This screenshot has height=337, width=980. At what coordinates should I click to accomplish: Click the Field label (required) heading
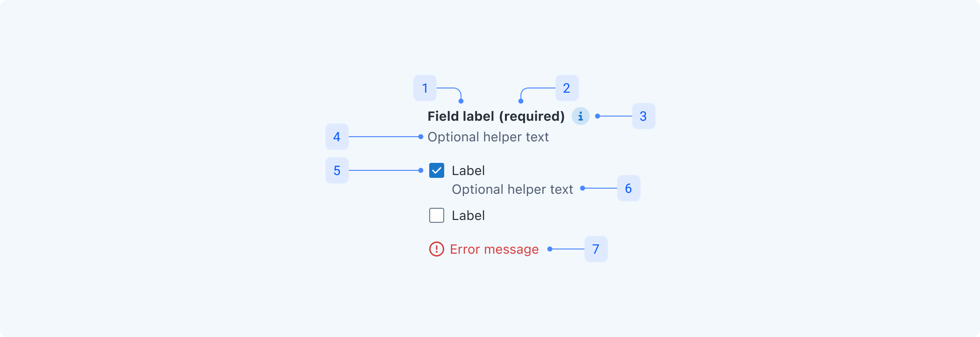tap(496, 116)
